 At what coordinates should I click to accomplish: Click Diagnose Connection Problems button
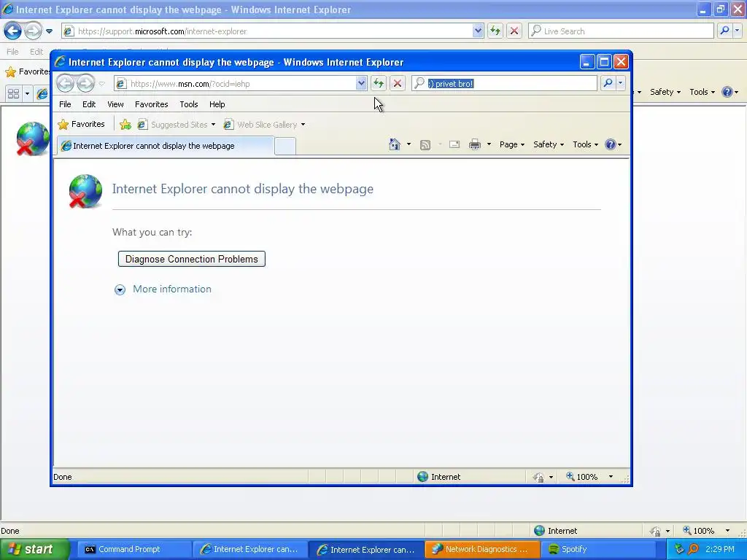click(x=192, y=259)
